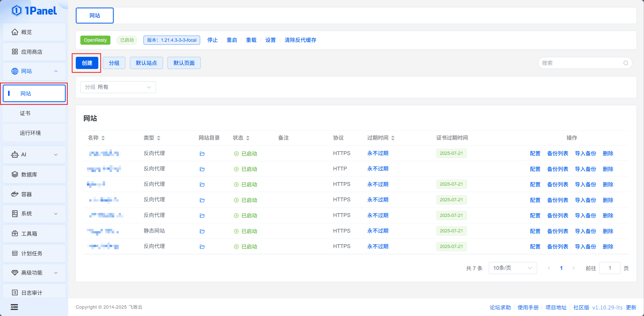
Task: Click the 更新 link in footer
Action: click(x=631, y=307)
